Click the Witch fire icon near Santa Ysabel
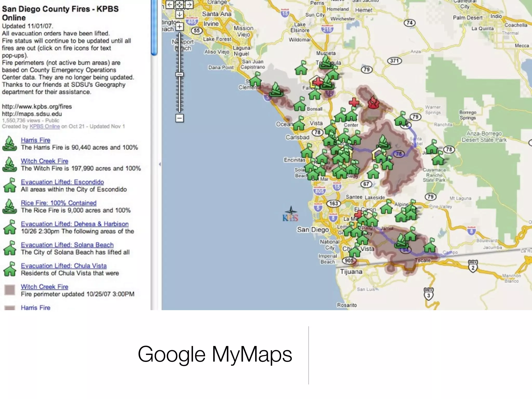 (x=383, y=142)
